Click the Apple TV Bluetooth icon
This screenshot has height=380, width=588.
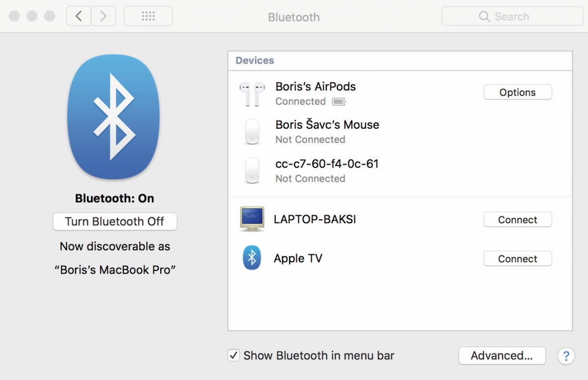[x=252, y=258]
